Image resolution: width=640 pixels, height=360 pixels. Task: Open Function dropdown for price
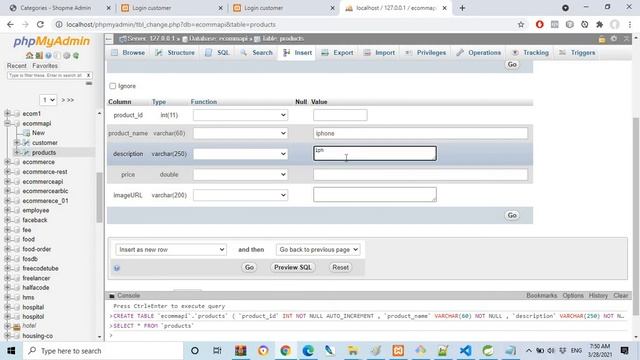(x=240, y=174)
